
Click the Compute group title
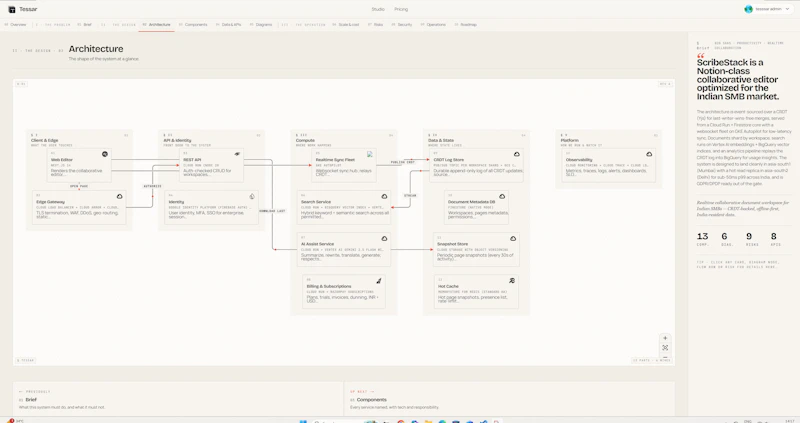tap(305, 140)
